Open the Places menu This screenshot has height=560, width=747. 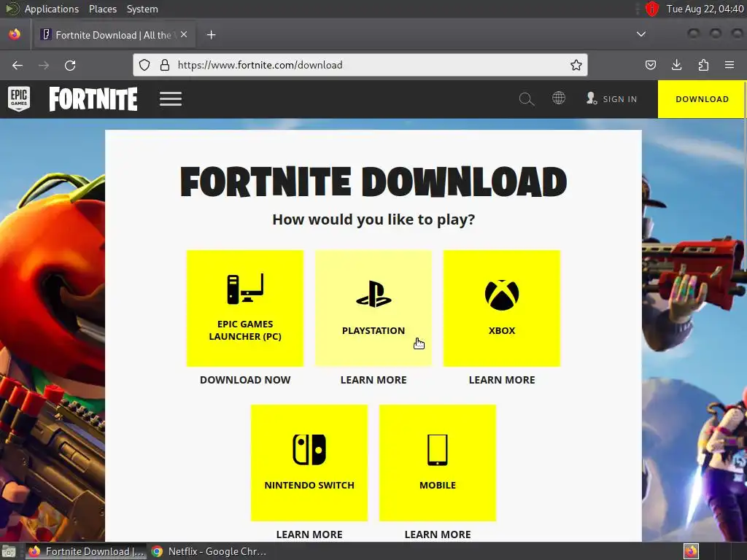(102, 9)
